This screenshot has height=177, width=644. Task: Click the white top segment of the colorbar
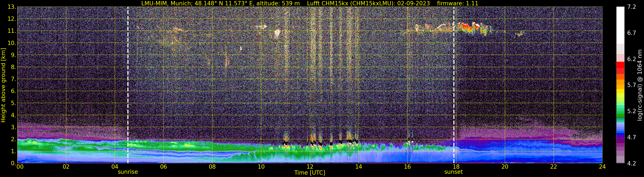click(620, 25)
